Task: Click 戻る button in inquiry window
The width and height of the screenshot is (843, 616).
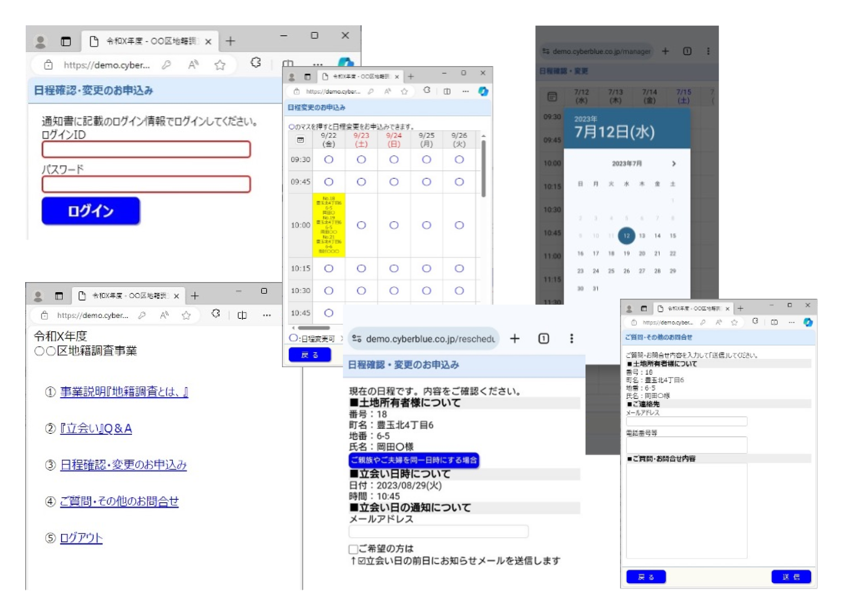Action: pyautogui.click(x=646, y=576)
